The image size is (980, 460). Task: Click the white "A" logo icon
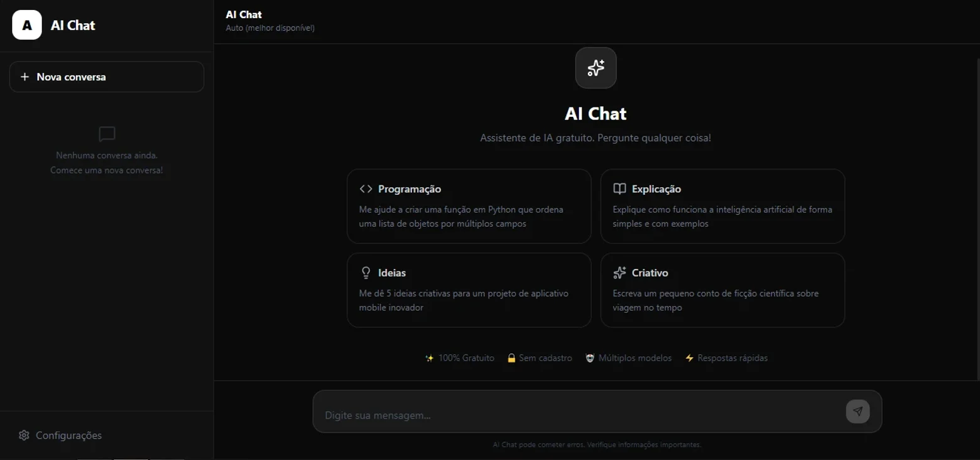pyautogui.click(x=27, y=25)
